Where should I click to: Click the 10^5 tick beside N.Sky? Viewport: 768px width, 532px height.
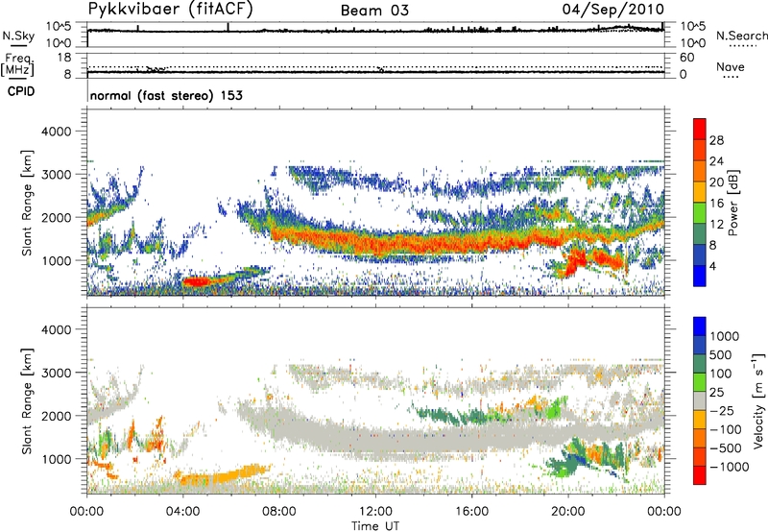(x=59, y=26)
